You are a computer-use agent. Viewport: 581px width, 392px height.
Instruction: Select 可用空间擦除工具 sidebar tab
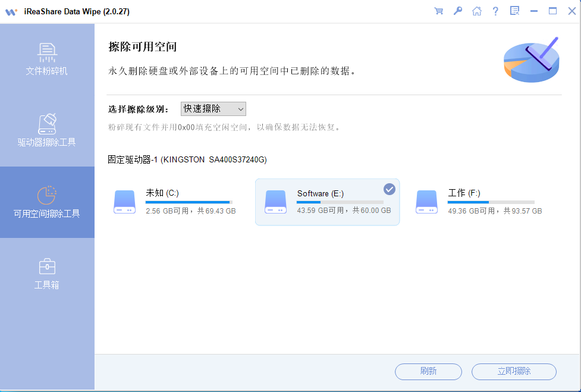47,202
